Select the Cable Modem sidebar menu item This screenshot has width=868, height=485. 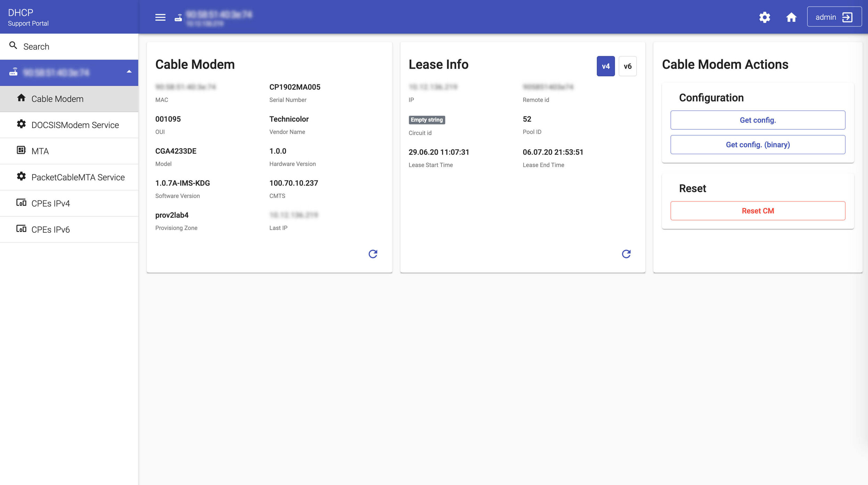click(57, 99)
